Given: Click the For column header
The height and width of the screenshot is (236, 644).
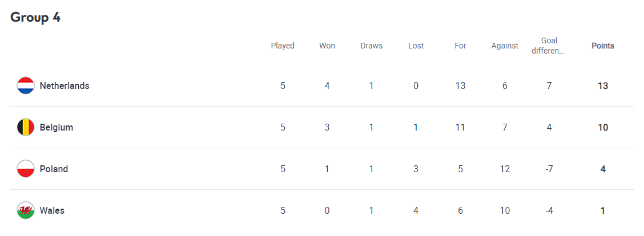Looking at the screenshot, I should pyautogui.click(x=461, y=46).
